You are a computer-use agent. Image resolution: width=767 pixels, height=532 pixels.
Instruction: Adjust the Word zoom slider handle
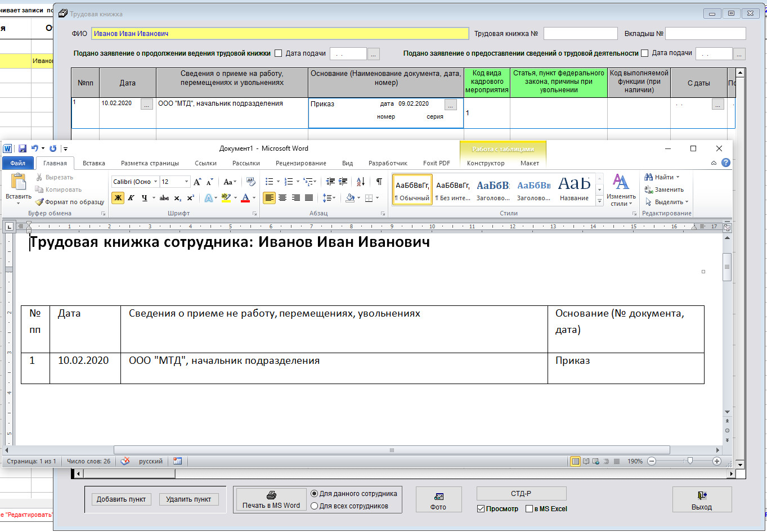click(690, 461)
